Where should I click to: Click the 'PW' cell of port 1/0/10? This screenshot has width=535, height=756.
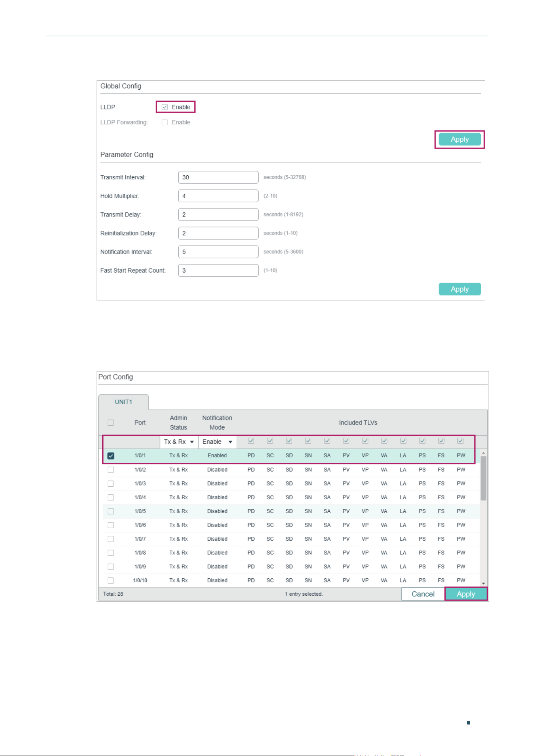(x=461, y=580)
